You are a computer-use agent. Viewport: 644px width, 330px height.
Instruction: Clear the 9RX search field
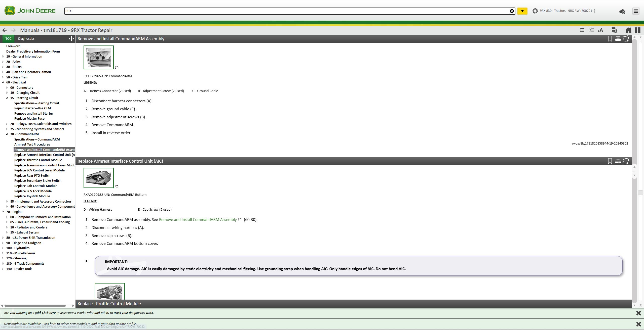click(x=512, y=11)
